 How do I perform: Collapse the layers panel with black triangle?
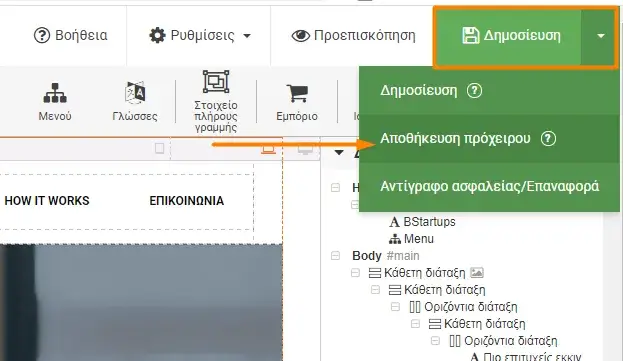pos(339,152)
